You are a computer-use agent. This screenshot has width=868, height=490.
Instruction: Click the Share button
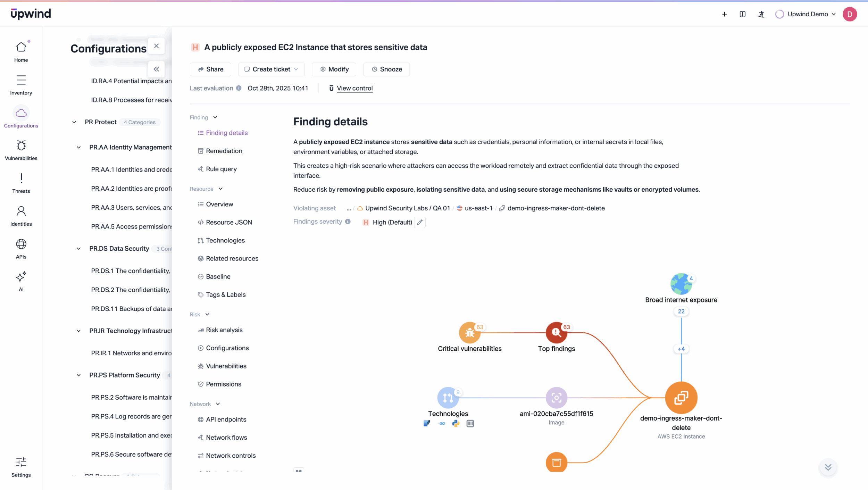[x=210, y=69]
